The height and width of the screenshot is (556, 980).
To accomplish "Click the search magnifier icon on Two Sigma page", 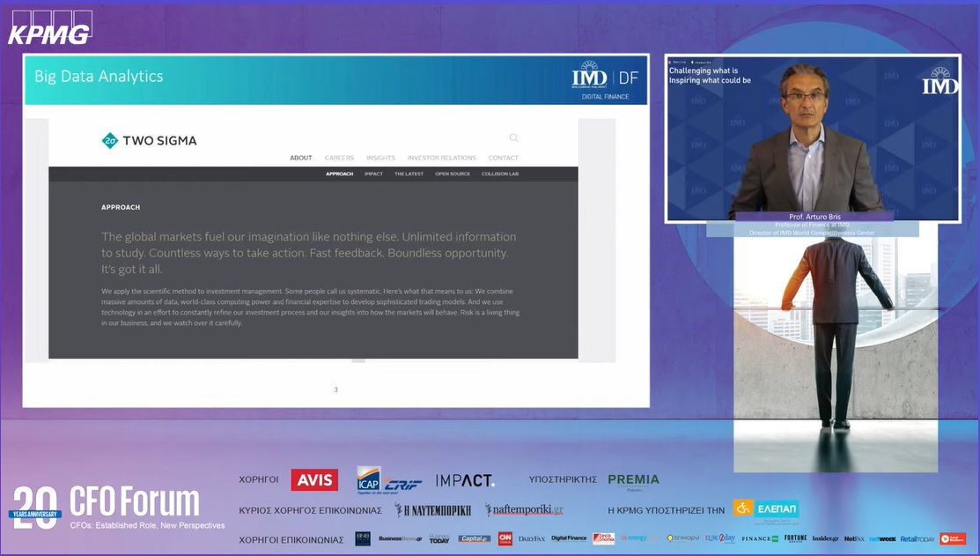I will tap(513, 137).
